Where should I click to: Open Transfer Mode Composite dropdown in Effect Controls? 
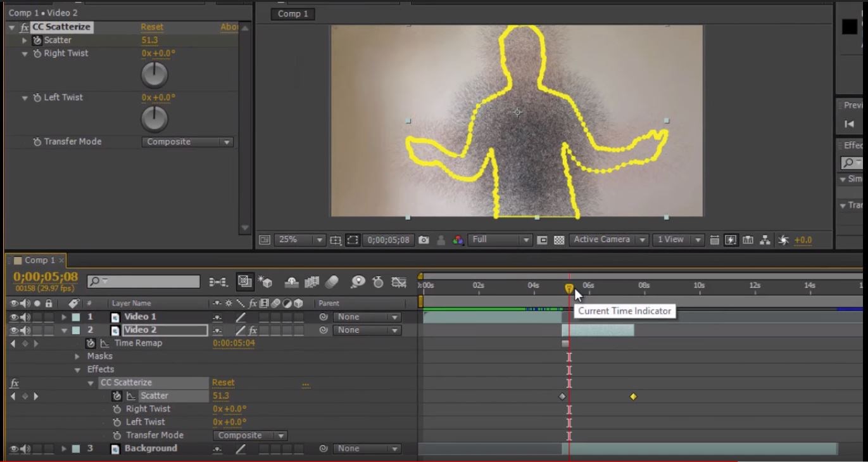[x=187, y=142]
